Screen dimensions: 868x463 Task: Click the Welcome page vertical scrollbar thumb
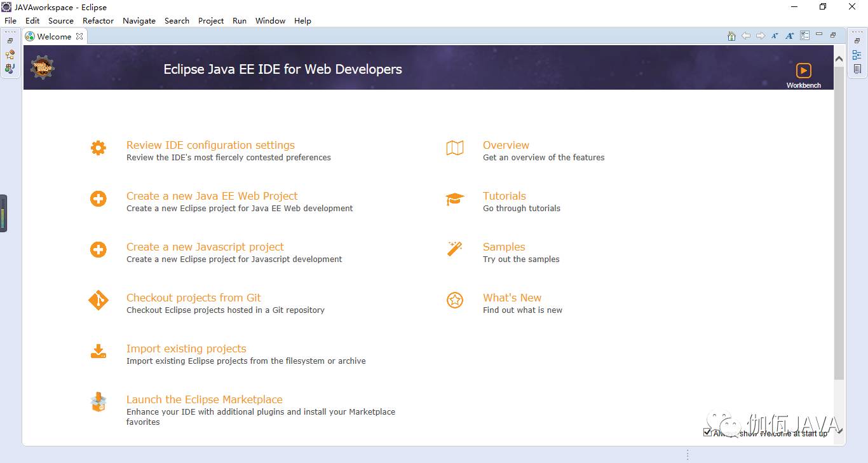839,223
